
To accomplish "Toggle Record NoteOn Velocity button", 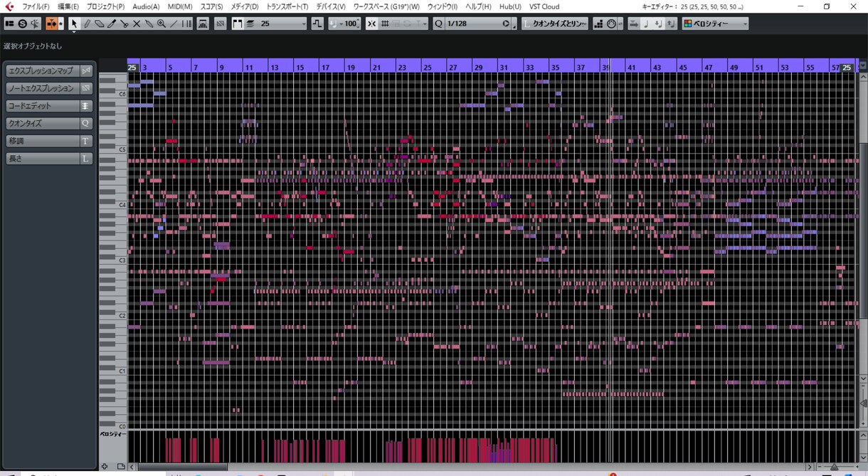I will (657, 23).
